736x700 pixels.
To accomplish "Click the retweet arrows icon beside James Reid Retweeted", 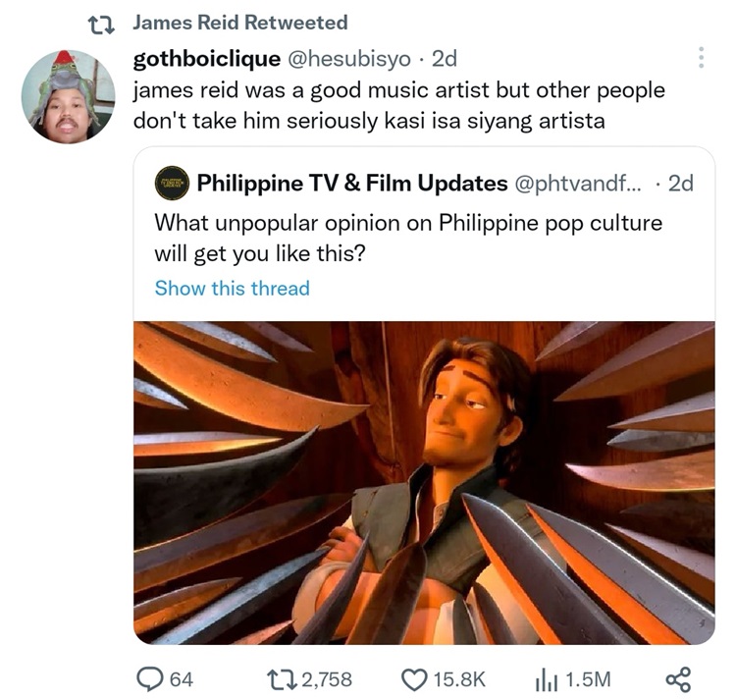I will (102, 25).
